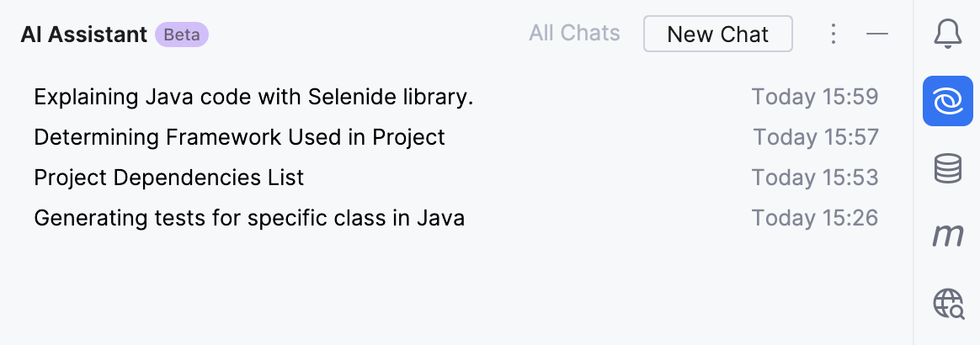Open the Selenide library explanation chat

point(253,97)
